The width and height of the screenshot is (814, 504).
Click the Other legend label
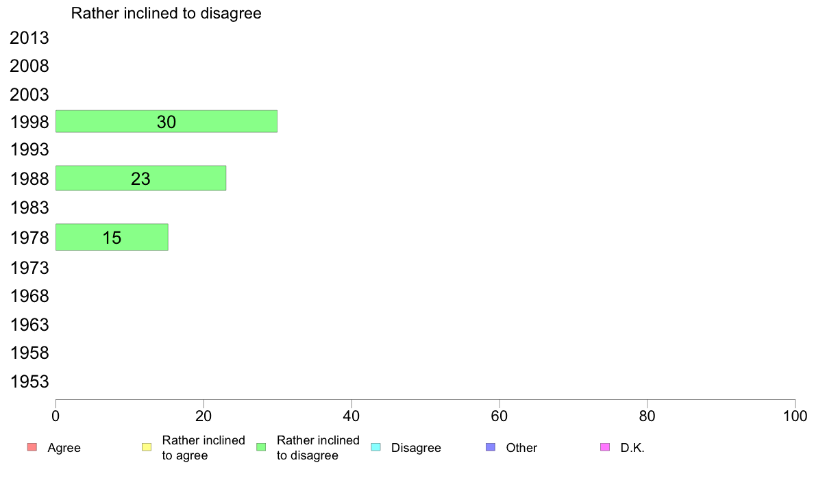(x=521, y=448)
